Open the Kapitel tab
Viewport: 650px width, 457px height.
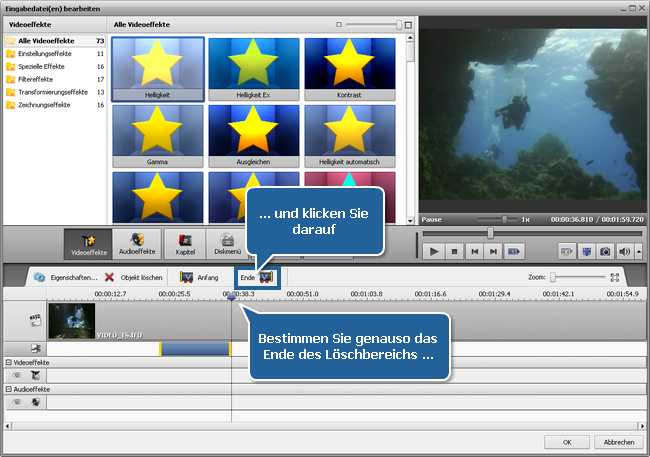tap(185, 245)
